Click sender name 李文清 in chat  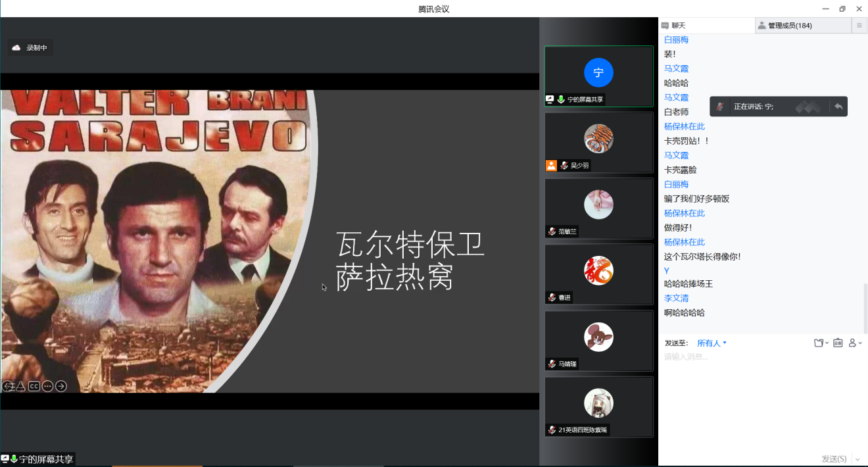click(x=676, y=299)
